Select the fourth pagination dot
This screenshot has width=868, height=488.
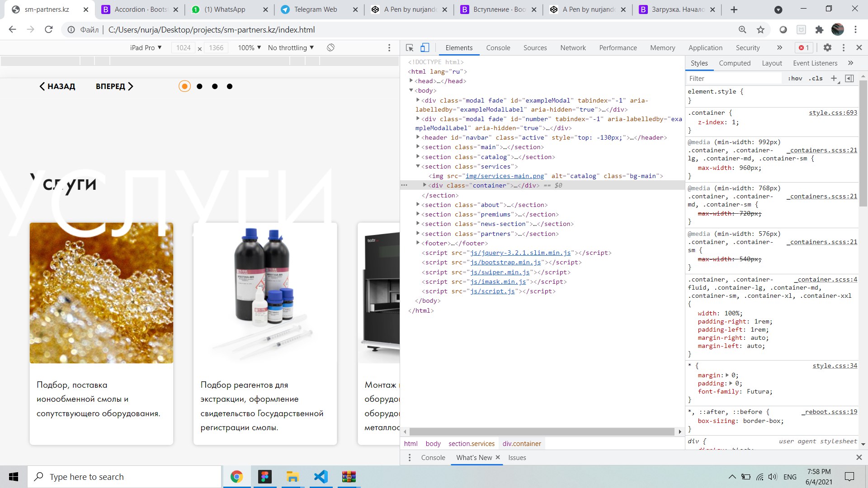point(230,86)
